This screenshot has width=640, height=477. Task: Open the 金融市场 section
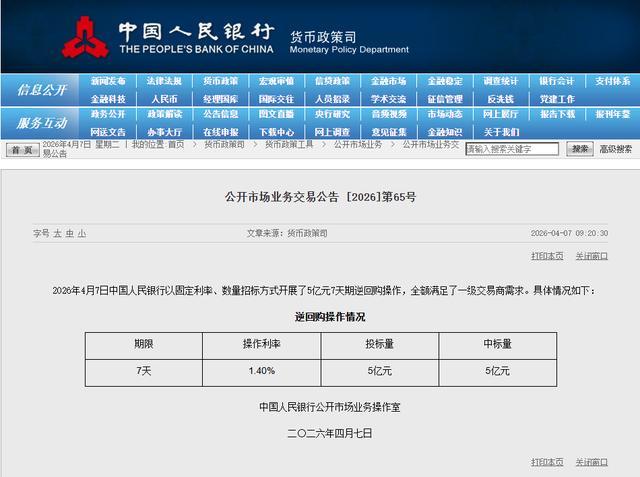click(x=389, y=81)
